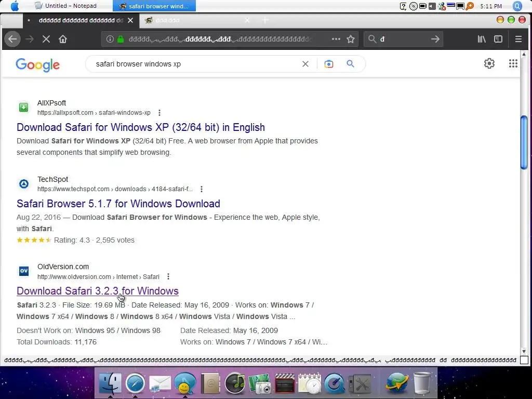Open Google quick settings gear

[489, 63]
